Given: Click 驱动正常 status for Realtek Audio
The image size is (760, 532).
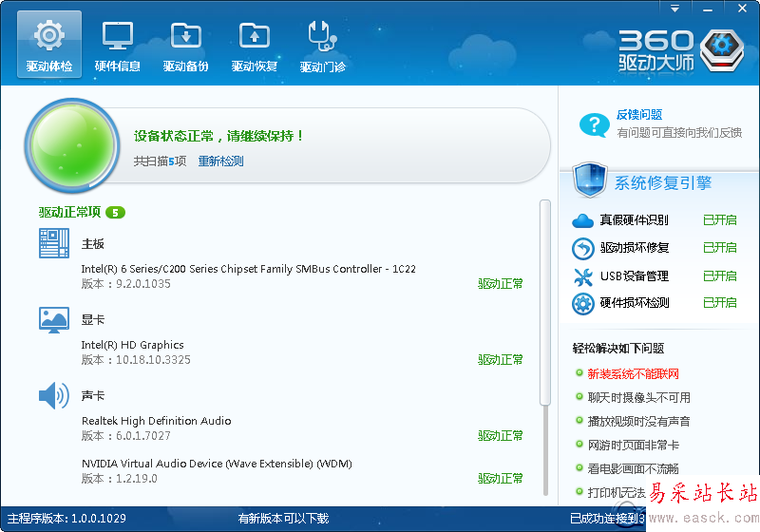Looking at the screenshot, I should [501, 436].
